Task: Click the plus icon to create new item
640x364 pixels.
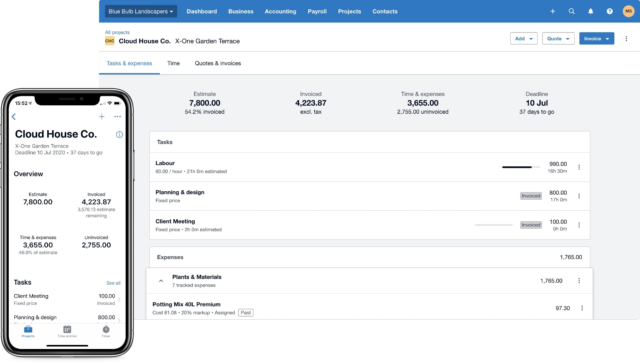Action: pos(552,11)
